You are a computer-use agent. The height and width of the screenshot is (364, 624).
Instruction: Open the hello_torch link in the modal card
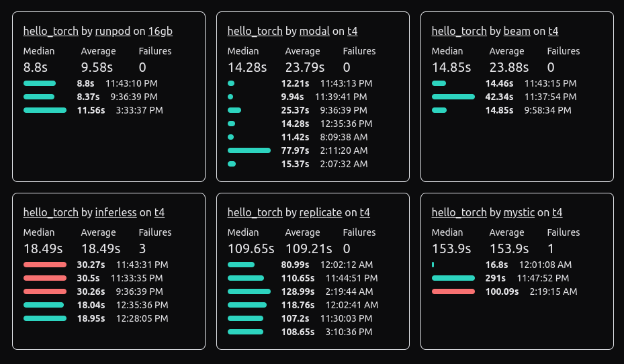255,31
